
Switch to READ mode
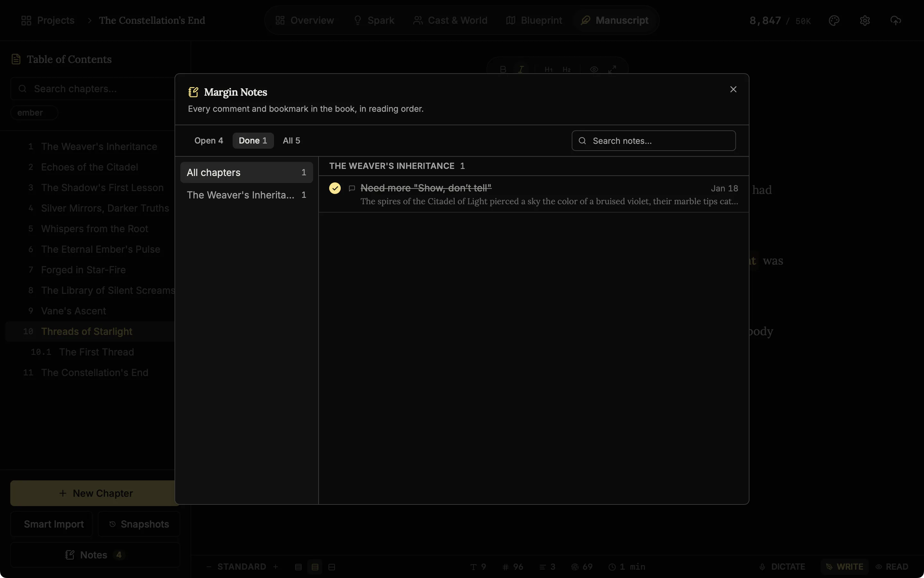(892, 566)
